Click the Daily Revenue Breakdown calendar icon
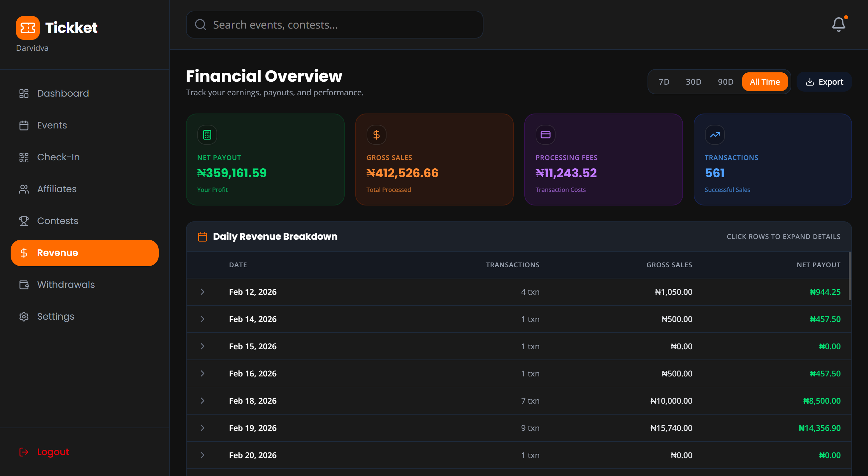The image size is (868, 476). click(202, 236)
